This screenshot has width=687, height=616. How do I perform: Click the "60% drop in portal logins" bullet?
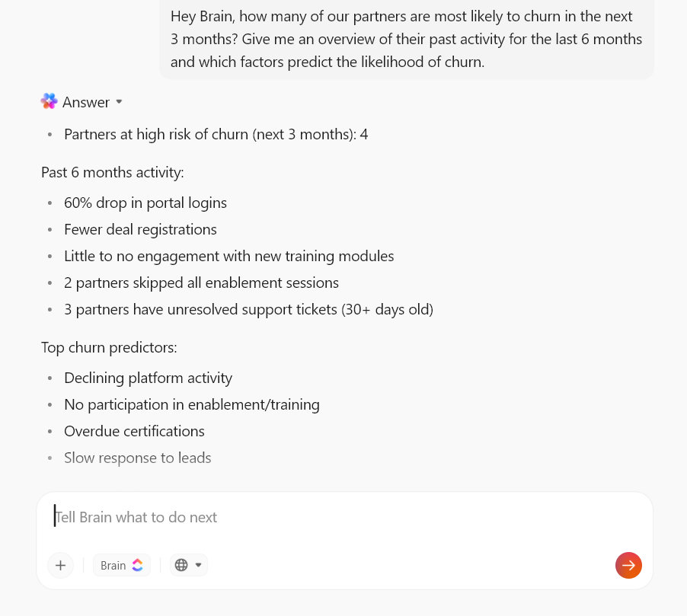click(145, 203)
